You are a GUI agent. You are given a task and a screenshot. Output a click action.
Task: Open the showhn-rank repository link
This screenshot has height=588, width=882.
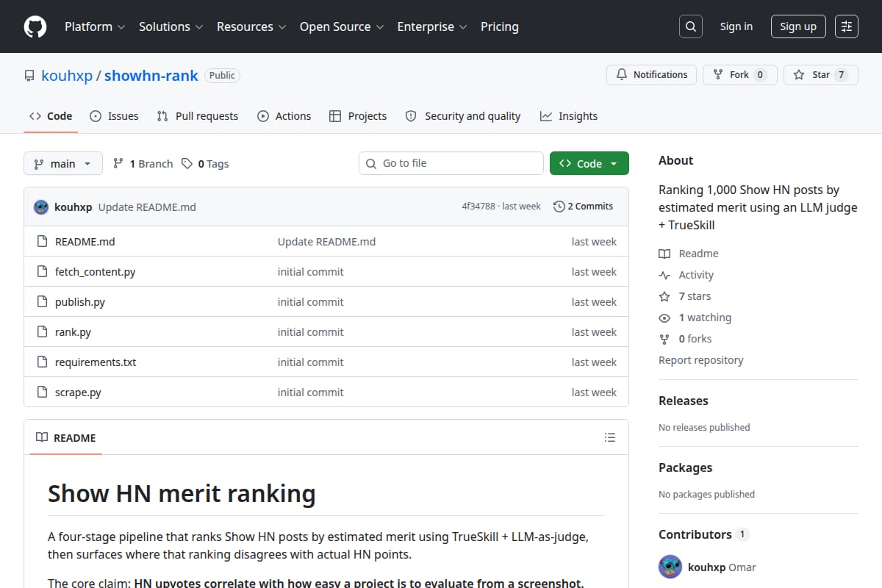(151, 76)
